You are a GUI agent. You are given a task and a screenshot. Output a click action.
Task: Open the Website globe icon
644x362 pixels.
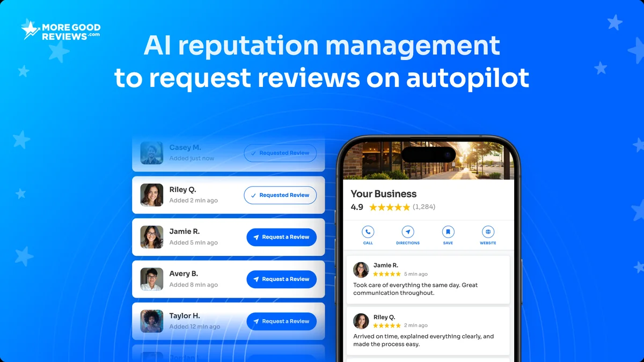coord(488,232)
